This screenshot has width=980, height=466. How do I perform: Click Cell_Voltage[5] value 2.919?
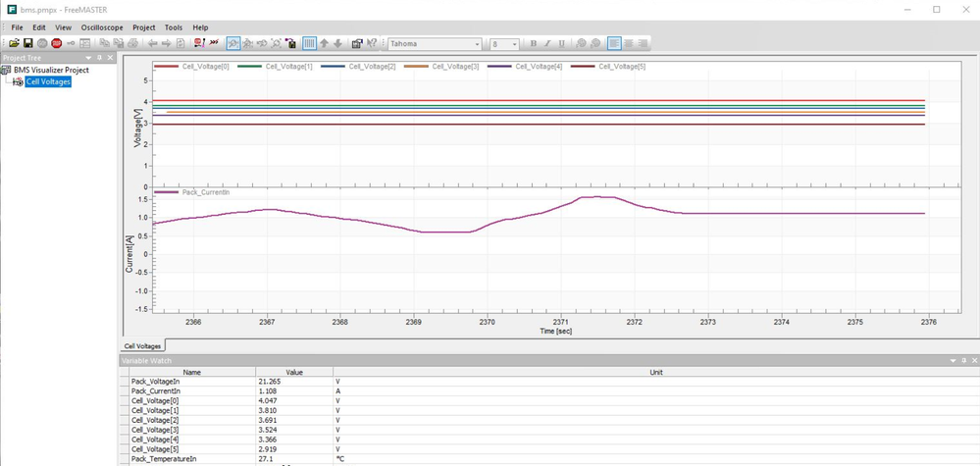click(x=267, y=449)
